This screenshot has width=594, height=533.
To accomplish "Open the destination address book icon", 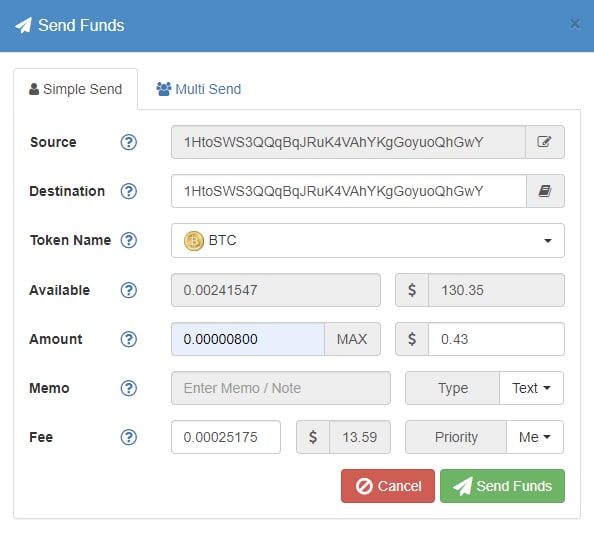I will pyautogui.click(x=545, y=191).
